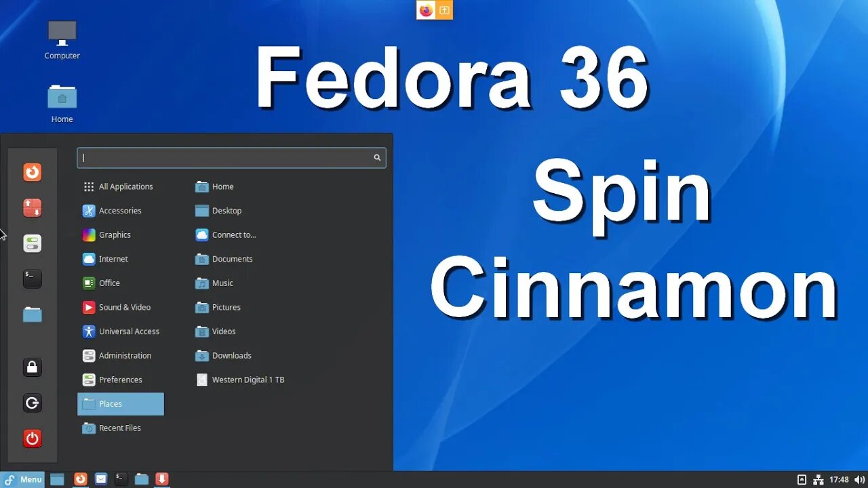This screenshot has width=868, height=488.
Task: Lock the screen with the padlock icon
Action: click(32, 367)
